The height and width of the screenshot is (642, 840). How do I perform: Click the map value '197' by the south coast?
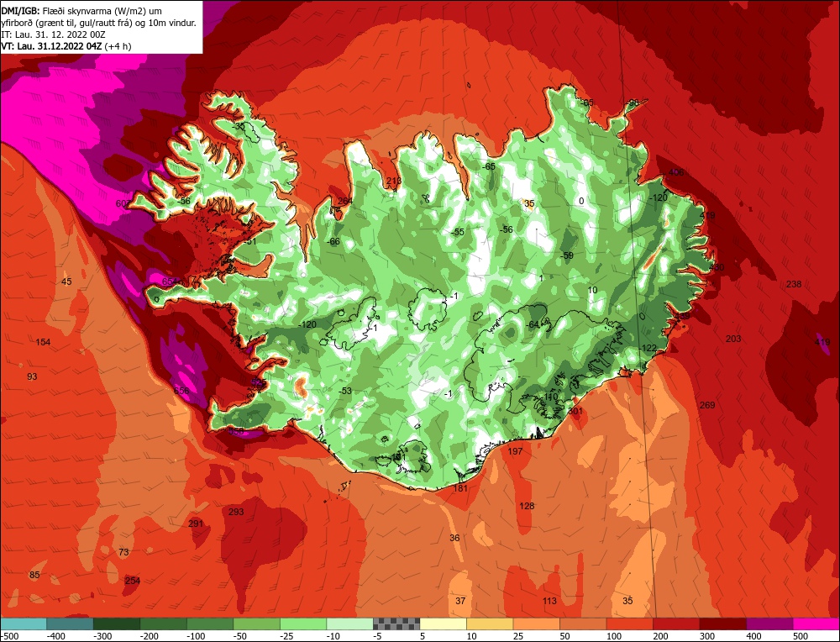pos(515,450)
